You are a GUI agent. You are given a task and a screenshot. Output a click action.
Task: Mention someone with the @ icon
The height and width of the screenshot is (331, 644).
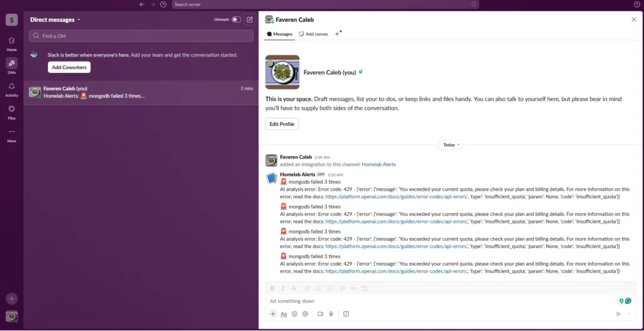305,314
